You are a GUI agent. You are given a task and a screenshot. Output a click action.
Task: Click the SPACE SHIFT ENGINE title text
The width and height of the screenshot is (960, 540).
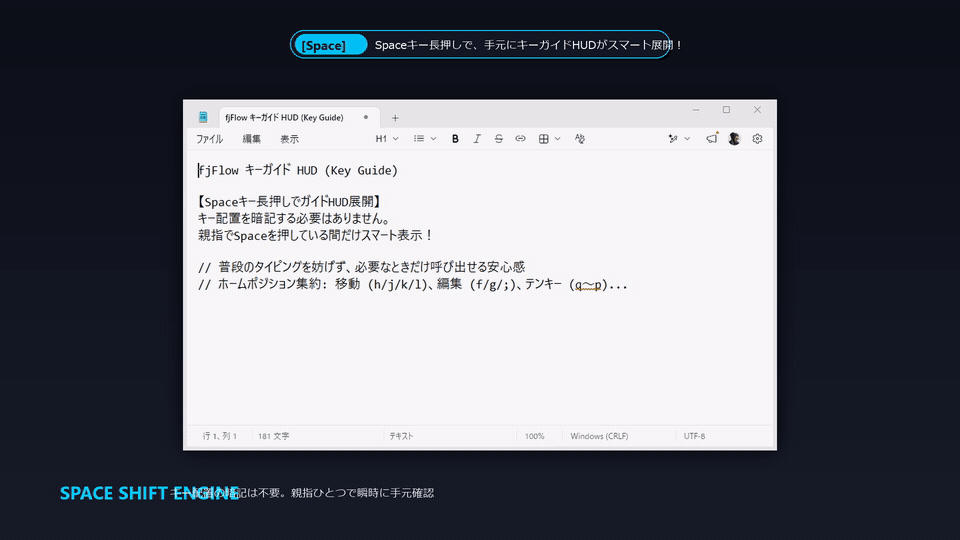[150, 493]
